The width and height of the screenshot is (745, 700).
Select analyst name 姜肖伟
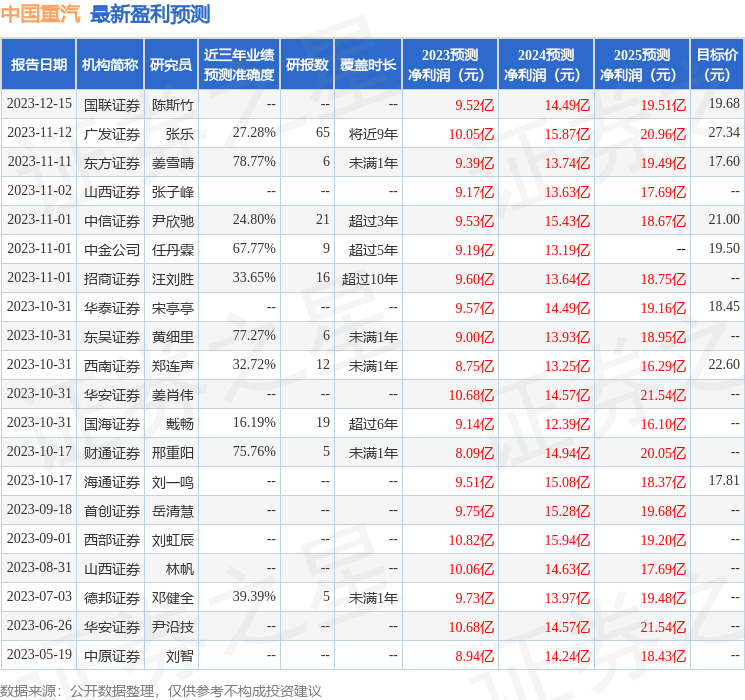(172, 395)
